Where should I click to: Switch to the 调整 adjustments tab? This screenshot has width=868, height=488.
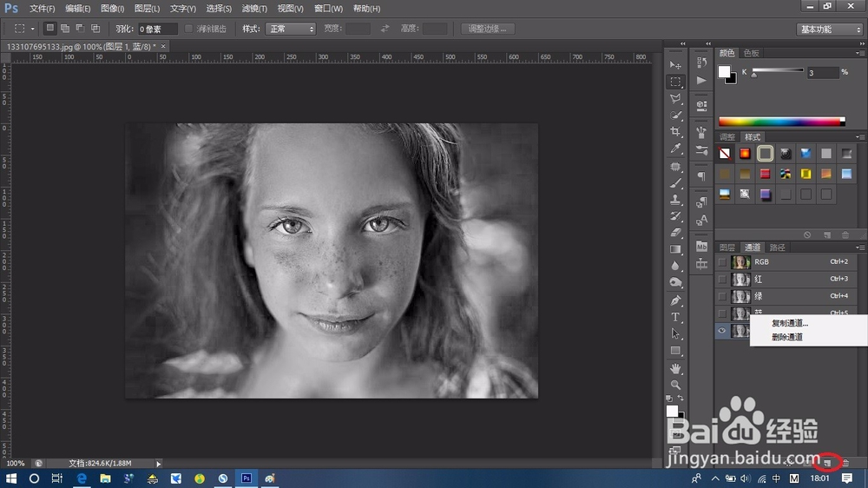tap(727, 137)
